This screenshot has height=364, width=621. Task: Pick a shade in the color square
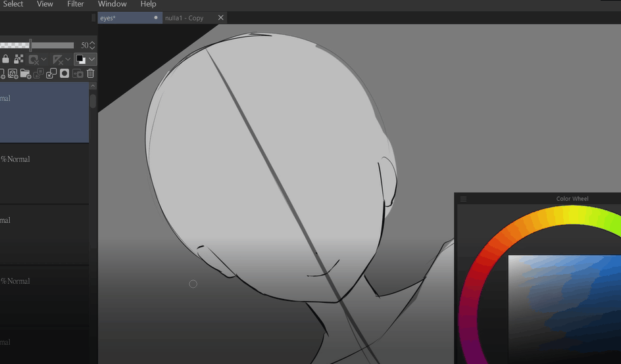(564, 309)
